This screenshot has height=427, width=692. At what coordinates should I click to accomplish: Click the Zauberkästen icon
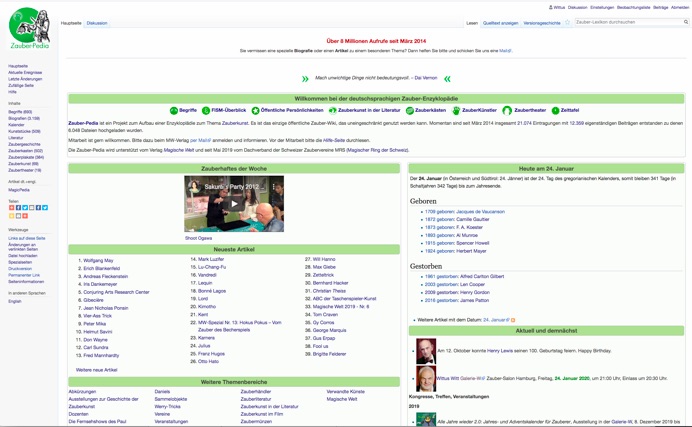410,110
